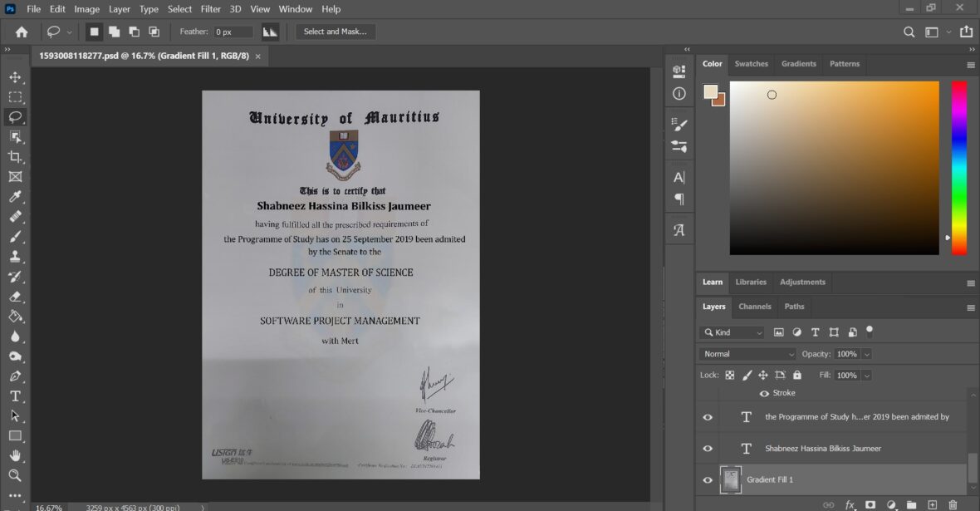
Task: Select the Crop tool
Action: coord(17,156)
